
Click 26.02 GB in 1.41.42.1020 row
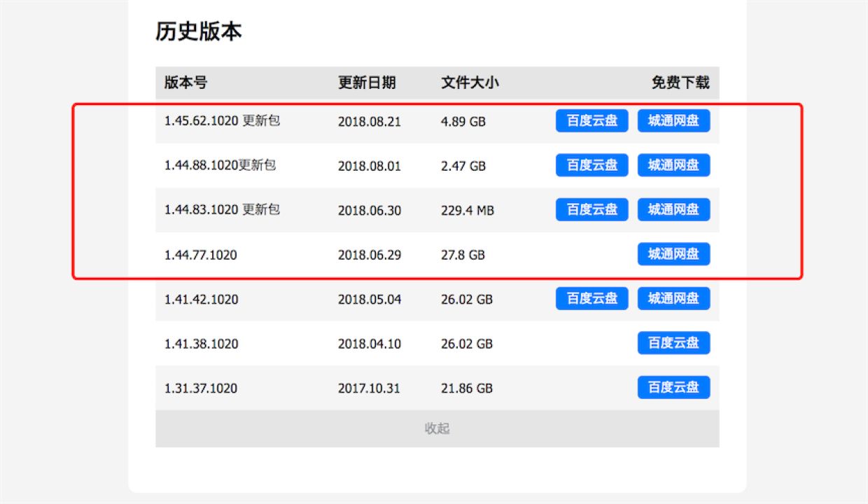click(x=467, y=300)
